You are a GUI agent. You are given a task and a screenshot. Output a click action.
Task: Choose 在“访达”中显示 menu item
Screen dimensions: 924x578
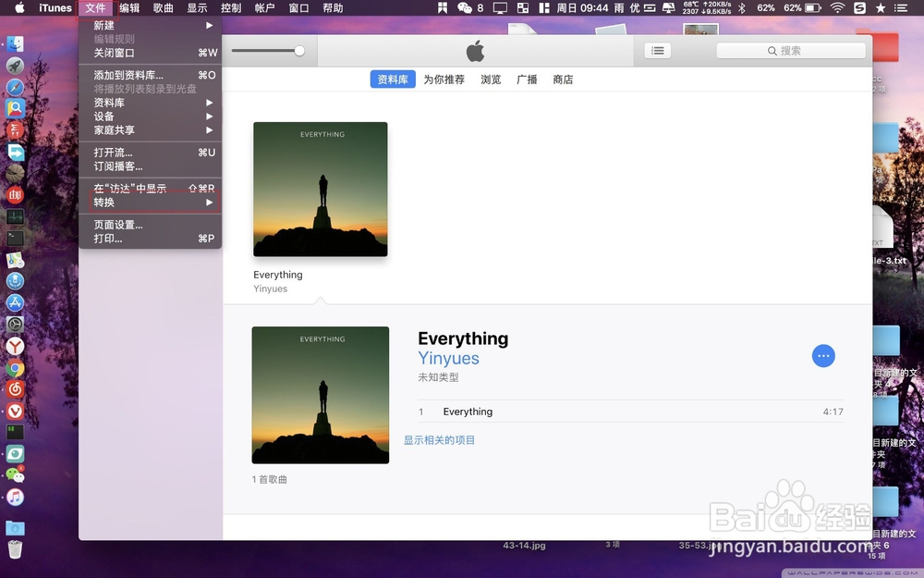click(x=151, y=188)
